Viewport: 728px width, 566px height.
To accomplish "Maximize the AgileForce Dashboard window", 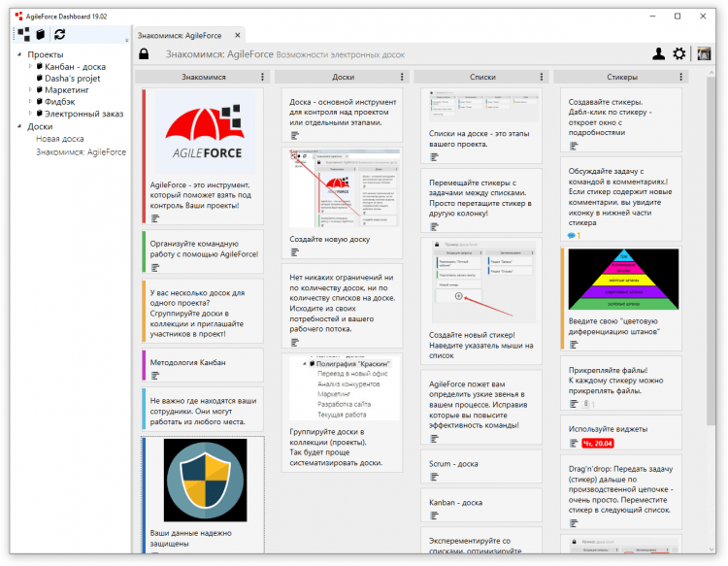I will click(678, 17).
